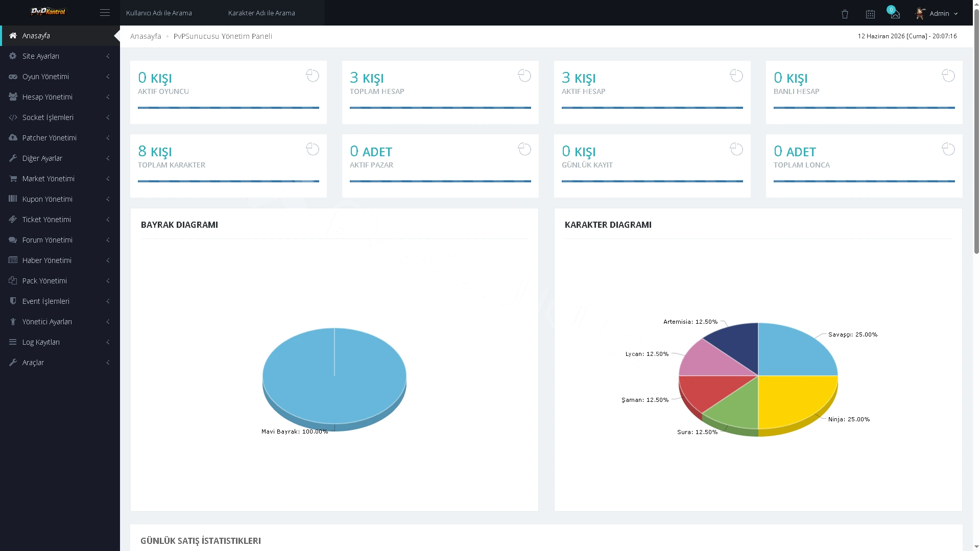Open the Hesap Yönetimi menu item
Image resolution: width=980 pixels, height=551 pixels.
click(x=60, y=97)
